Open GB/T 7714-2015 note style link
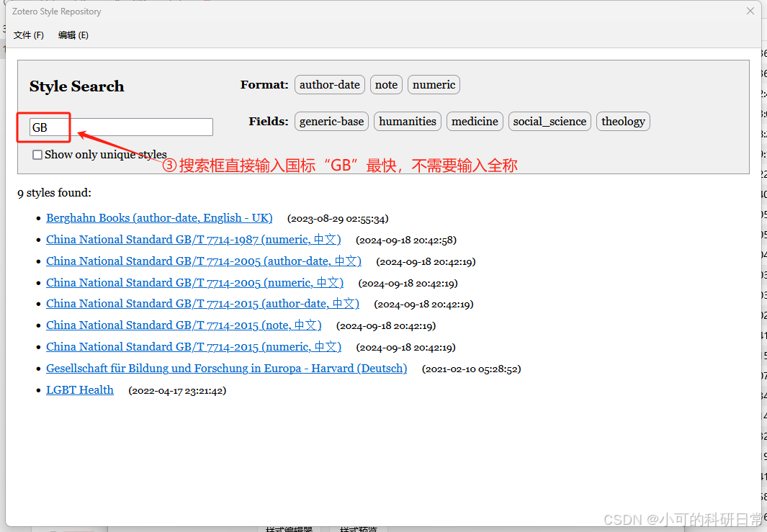The image size is (767, 532). coord(184,325)
